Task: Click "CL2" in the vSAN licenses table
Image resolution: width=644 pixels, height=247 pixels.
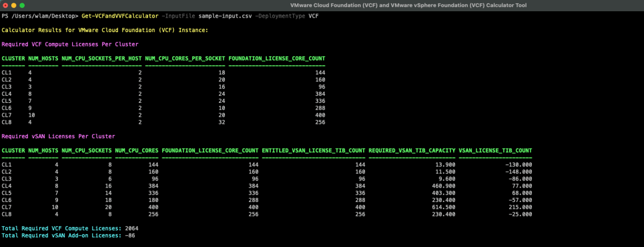Action: coord(6,171)
